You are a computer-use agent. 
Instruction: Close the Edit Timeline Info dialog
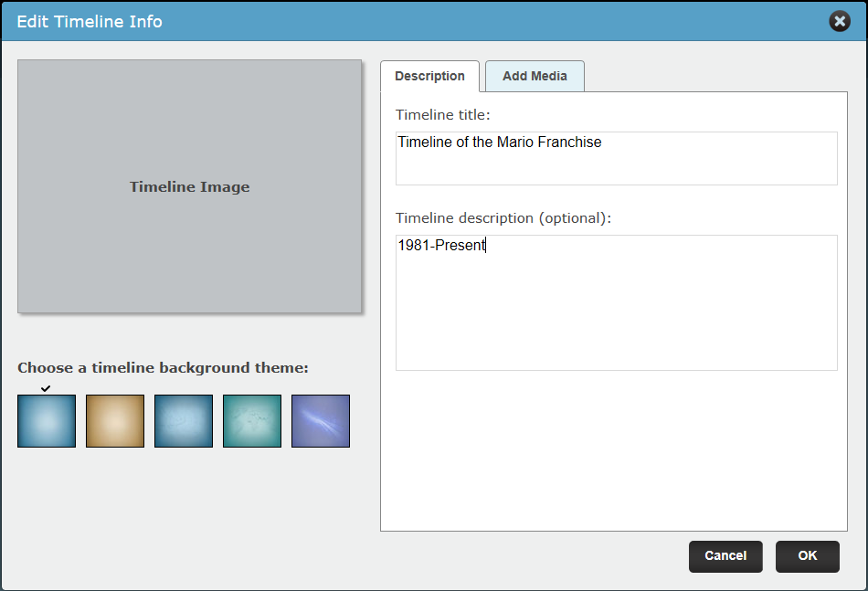(839, 21)
